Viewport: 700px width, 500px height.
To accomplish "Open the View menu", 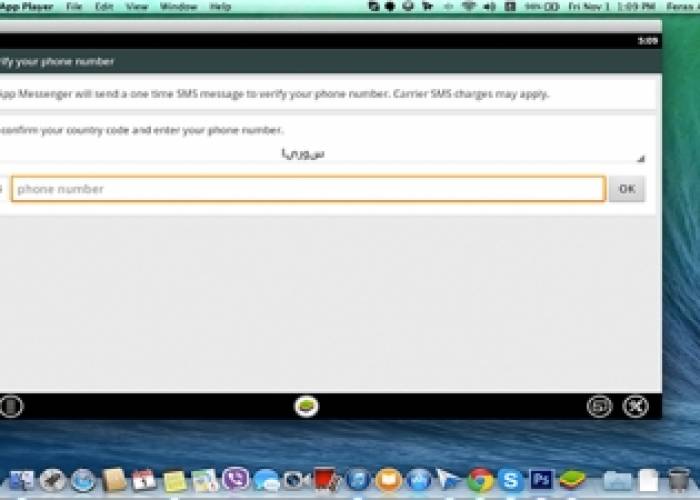I will point(137,6).
